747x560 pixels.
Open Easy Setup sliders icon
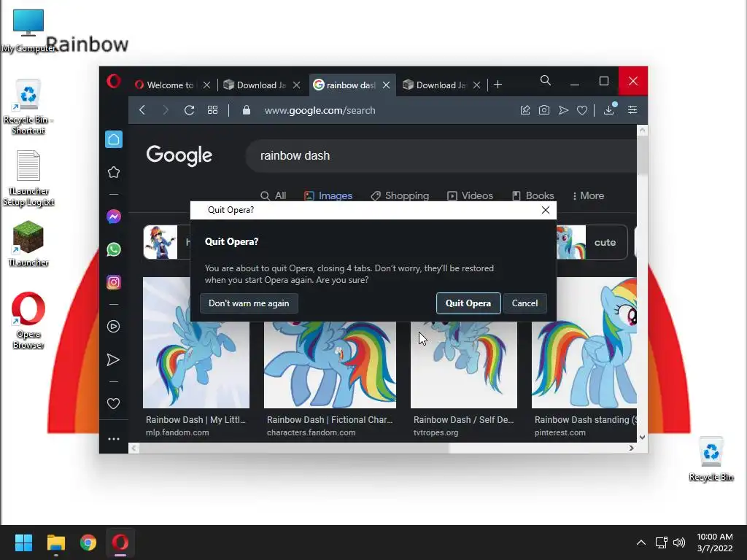tap(632, 110)
